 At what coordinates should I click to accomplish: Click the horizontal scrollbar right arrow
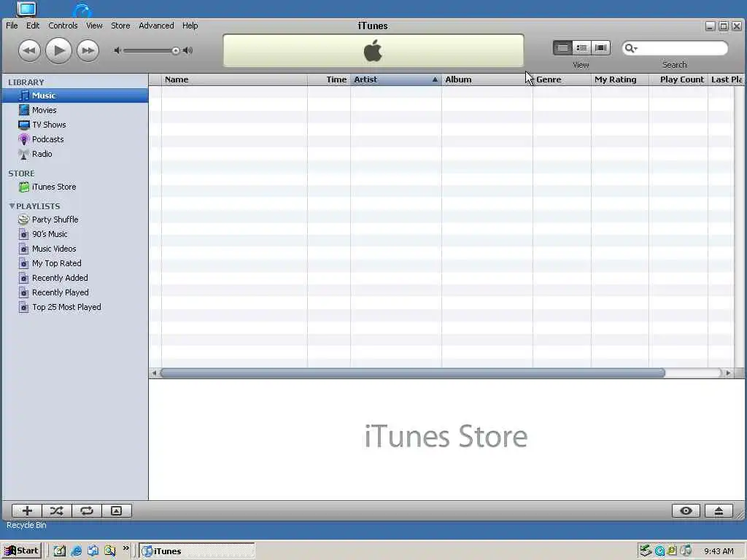pyautogui.click(x=728, y=373)
